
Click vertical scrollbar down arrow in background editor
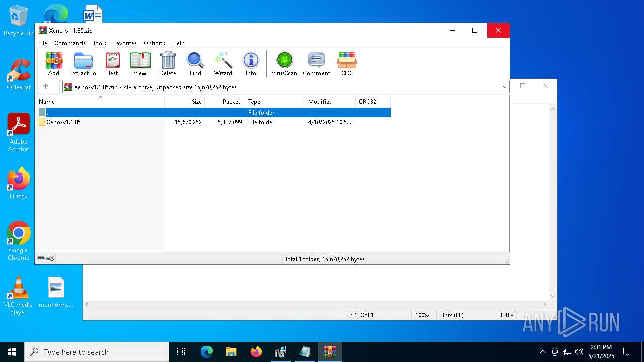(x=553, y=296)
